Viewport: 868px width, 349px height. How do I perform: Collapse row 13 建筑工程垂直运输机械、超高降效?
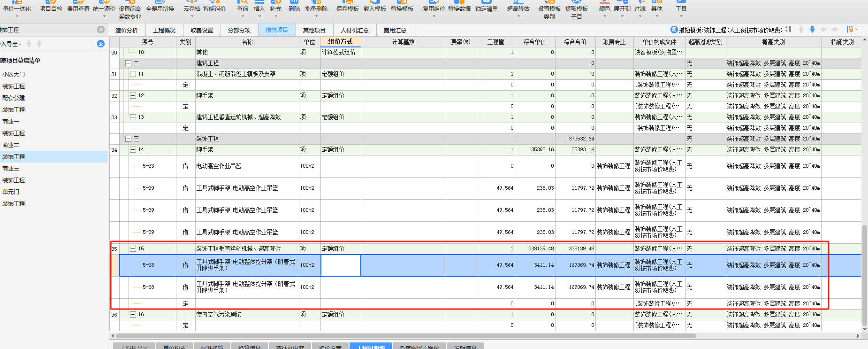(133, 117)
